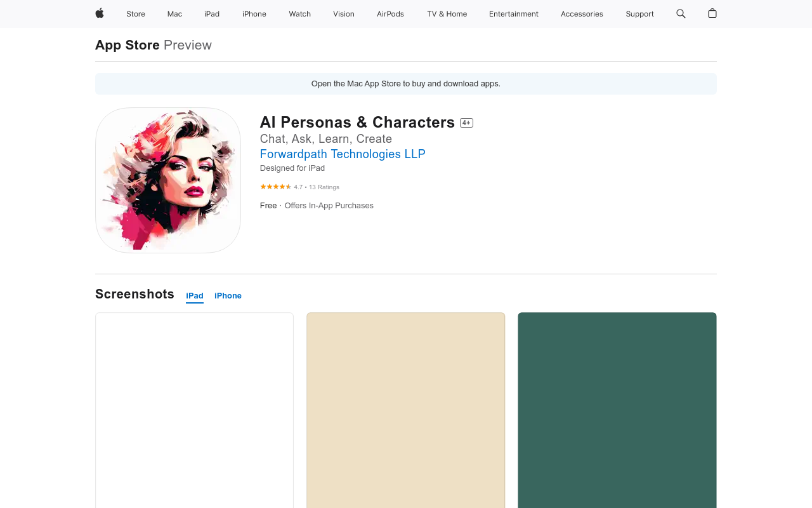
Task: Open the shopping bag icon
Action: pyautogui.click(x=712, y=13)
